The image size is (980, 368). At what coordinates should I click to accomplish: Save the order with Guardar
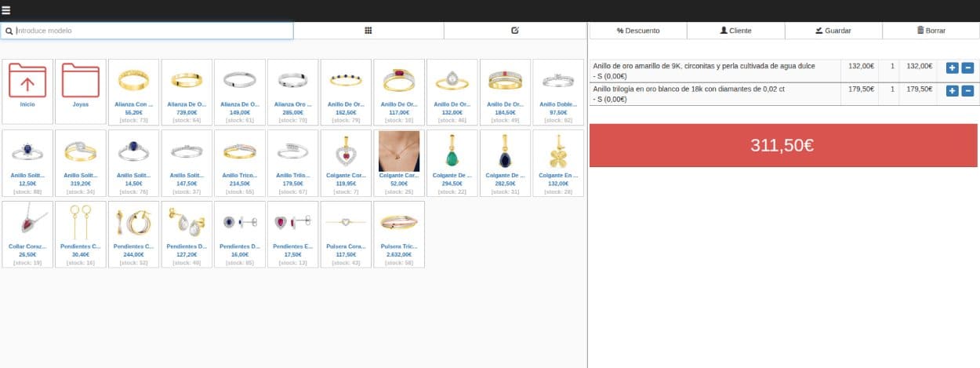tap(833, 31)
